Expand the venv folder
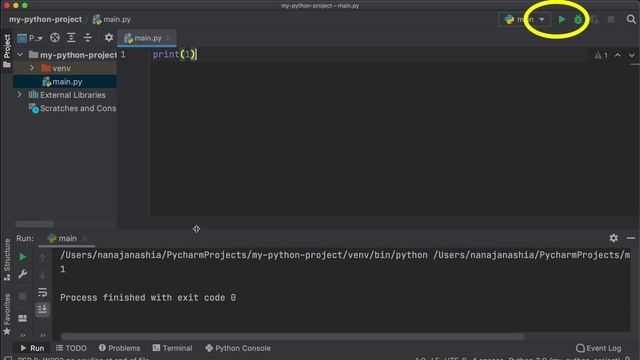This screenshot has height=360, width=640. click(32, 68)
